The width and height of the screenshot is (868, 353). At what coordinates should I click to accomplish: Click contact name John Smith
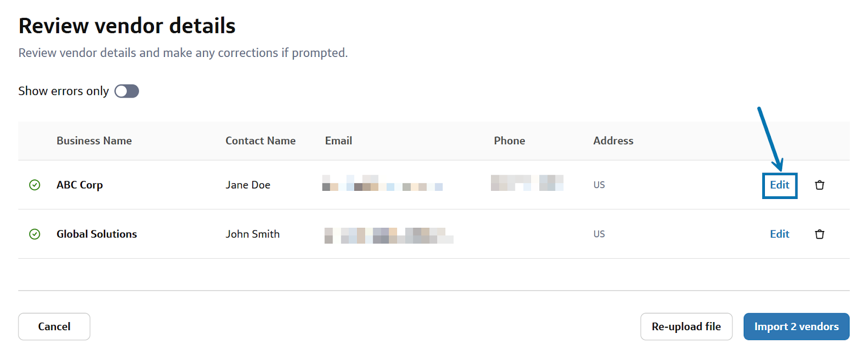click(253, 234)
